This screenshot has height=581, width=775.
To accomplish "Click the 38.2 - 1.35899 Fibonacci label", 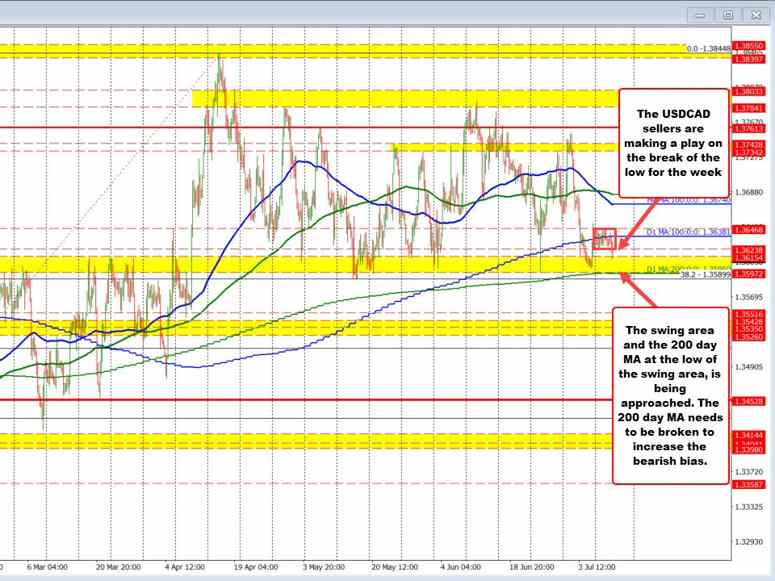I will click(x=705, y=273).
